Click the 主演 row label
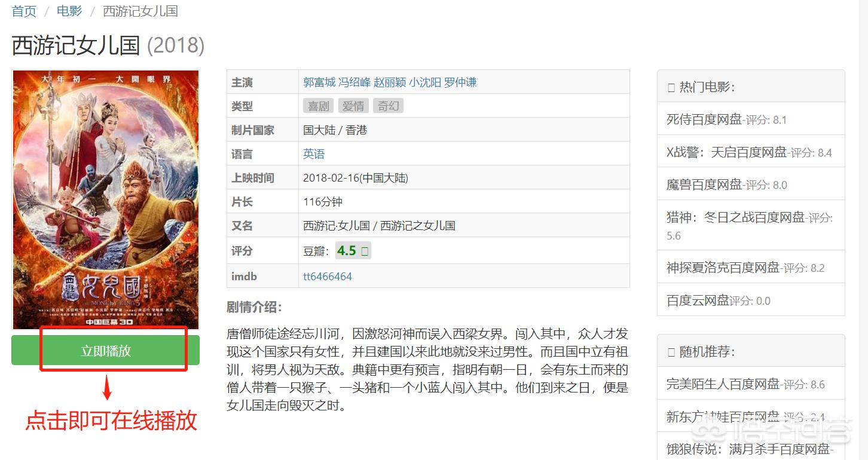 [242, 82]
